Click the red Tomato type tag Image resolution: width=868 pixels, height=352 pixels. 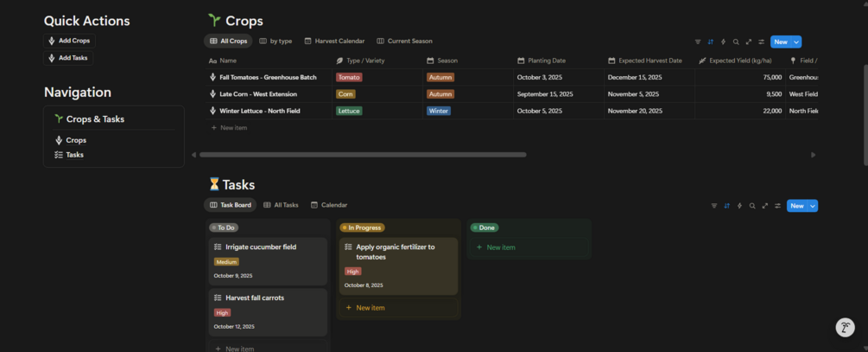tap(350, 77)
